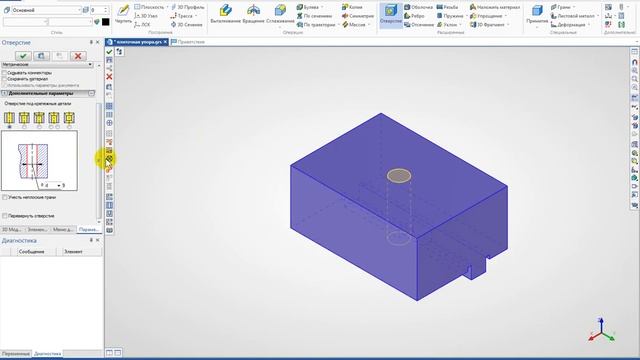
Task: Select the ЛСК coordinate system tool
Action: click(x=142, y=25)
